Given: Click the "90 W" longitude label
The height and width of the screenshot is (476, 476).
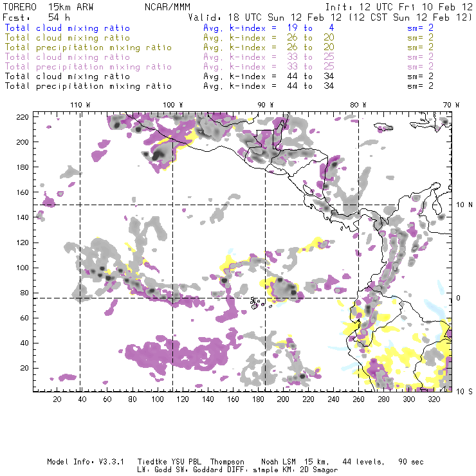Looking at the screenshot, I should point(265,105).
